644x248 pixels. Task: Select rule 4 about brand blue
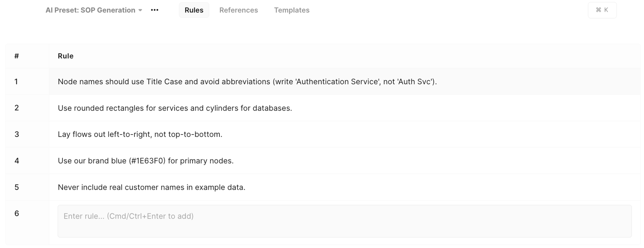click(146, 161)
